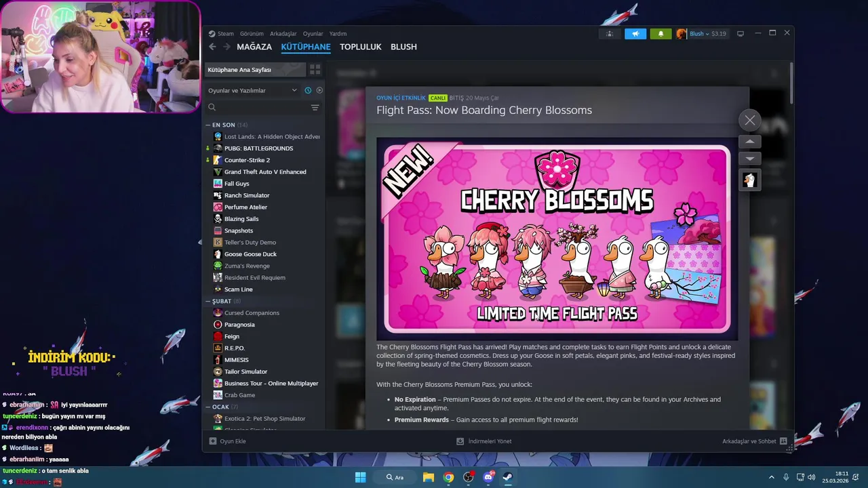Image resolution: width=868 pixels, height=488 pixels.
Task: Open İndirmeleri Yönet downloads link
Action: [484, 441]
